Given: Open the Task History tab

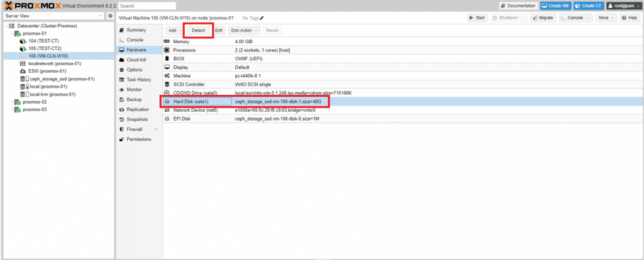Looking at the screenshot, I should tap(139, 80).
